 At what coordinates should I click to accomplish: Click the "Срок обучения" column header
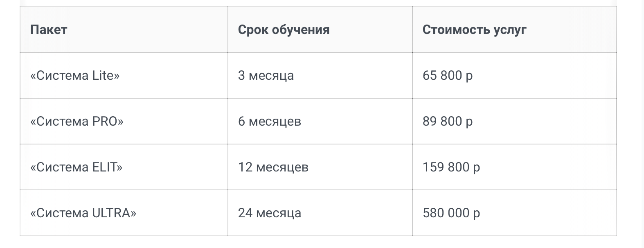tap(284, 30)
